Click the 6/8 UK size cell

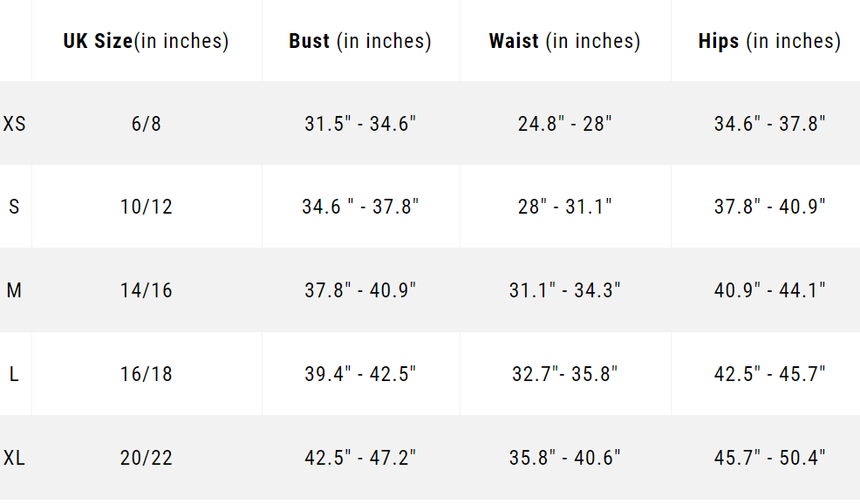147,124
